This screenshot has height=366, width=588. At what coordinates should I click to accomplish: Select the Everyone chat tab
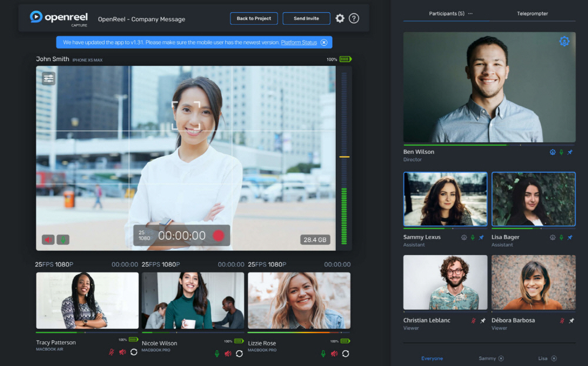coord(432,358)
